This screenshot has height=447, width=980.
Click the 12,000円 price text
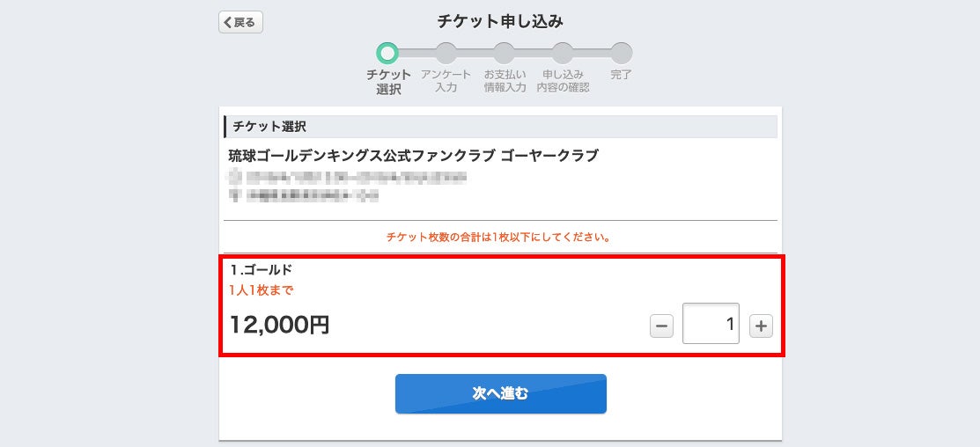(x=279, y=325)
